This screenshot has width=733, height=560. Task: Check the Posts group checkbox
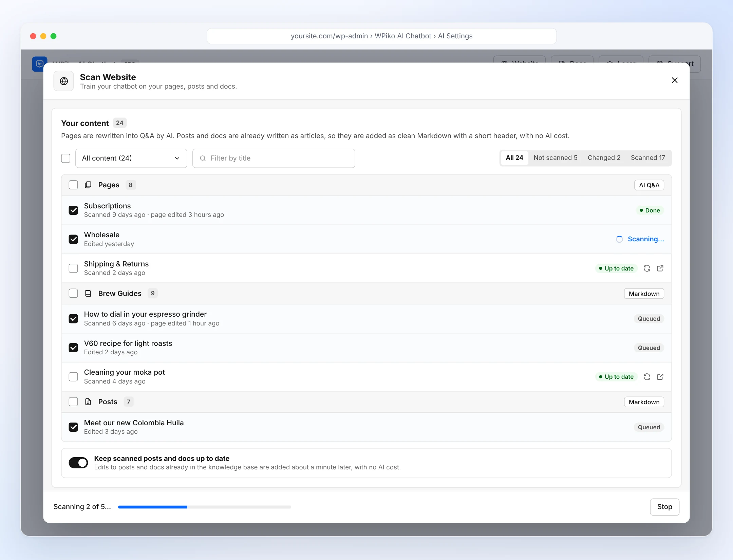[73, 402]
